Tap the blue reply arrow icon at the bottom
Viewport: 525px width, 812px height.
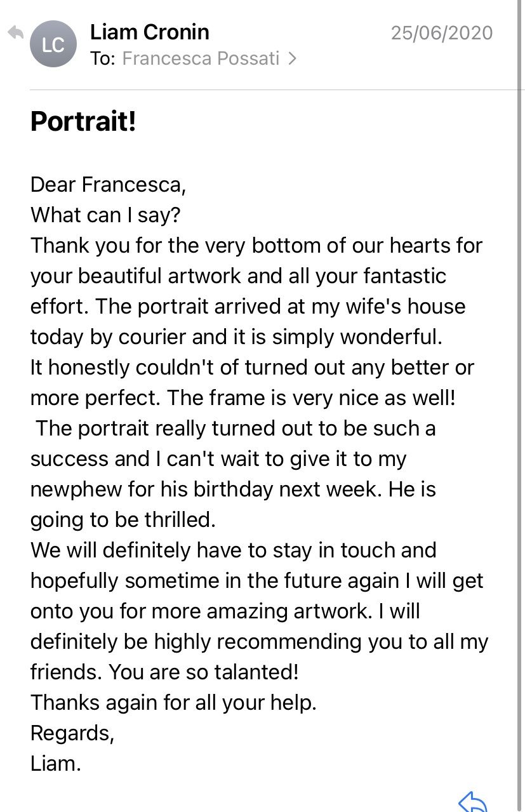(472, 802)
